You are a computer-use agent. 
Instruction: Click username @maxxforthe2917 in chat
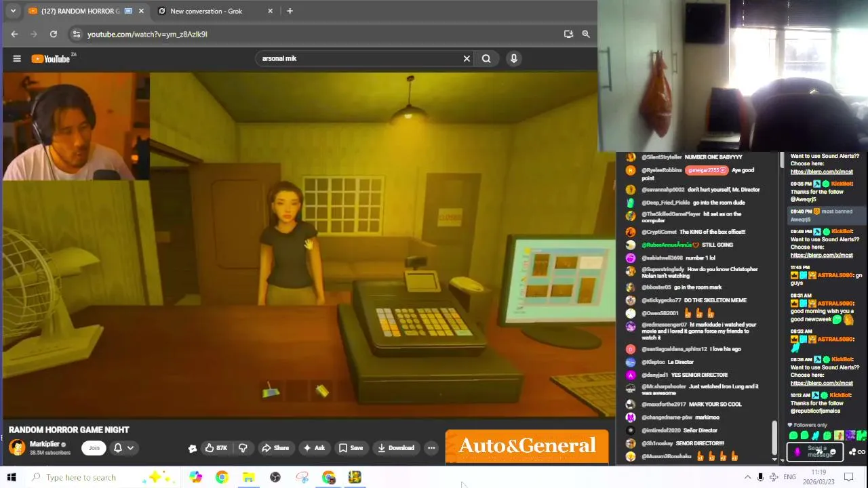[663, 404]
